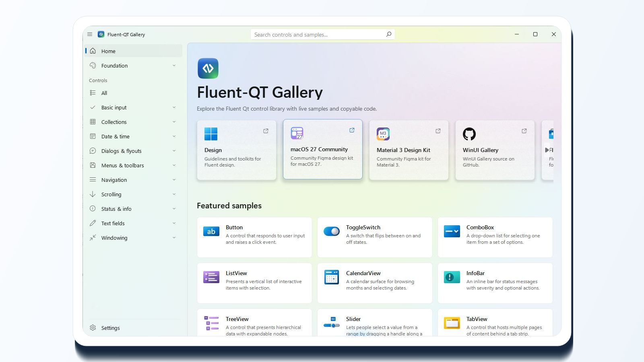The width and height of the screenshot is (644, 362).
Task: Click the Dialogs & flyouts chat icon
Action: [x=93, y=151]
